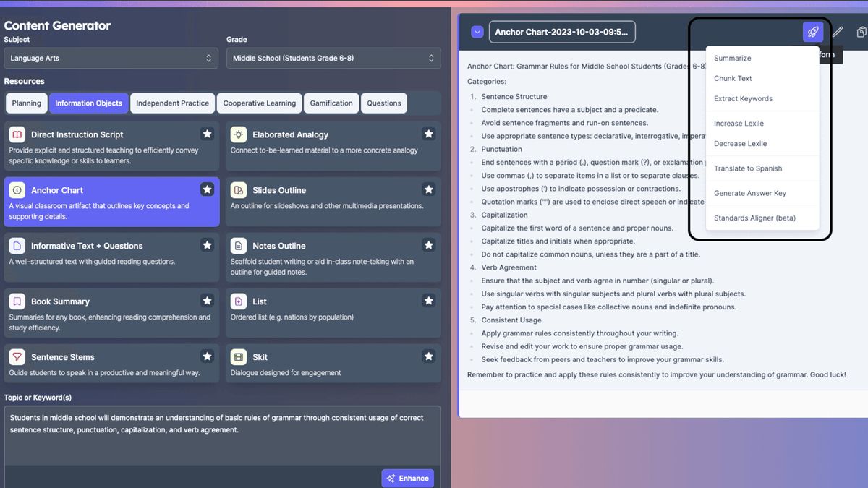This screenshot has height=488, width=868.
Task: Click the Anchor Chart info icon
Action: [x=17, y=190]
